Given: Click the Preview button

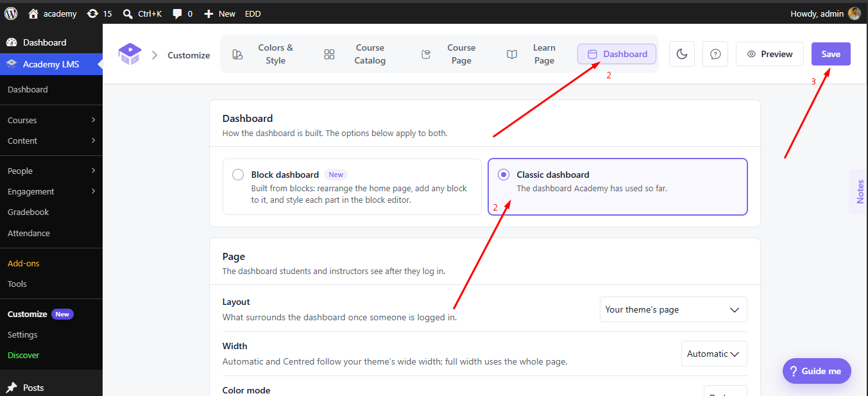Looking at the screenshot, I should [770, 54].
